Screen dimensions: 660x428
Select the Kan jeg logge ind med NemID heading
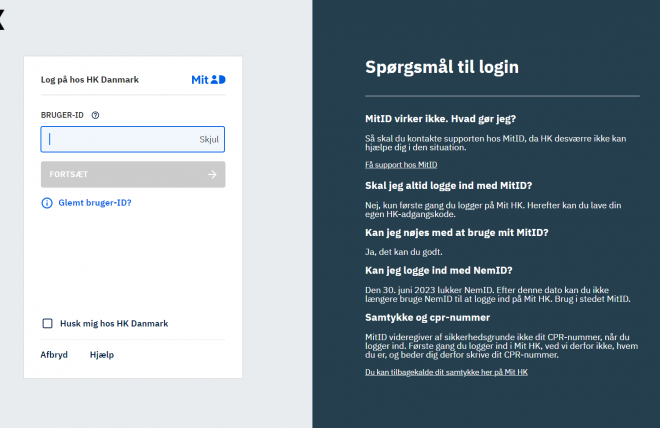tap(439, 271)
